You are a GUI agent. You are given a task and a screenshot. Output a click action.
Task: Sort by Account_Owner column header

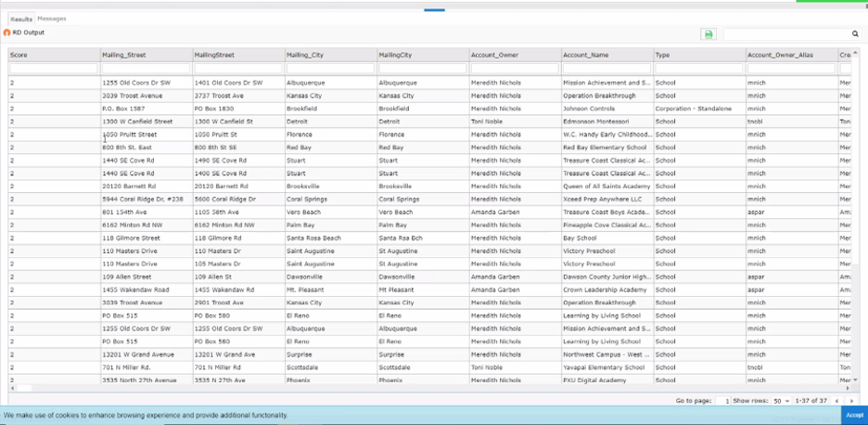pos(515,55)
